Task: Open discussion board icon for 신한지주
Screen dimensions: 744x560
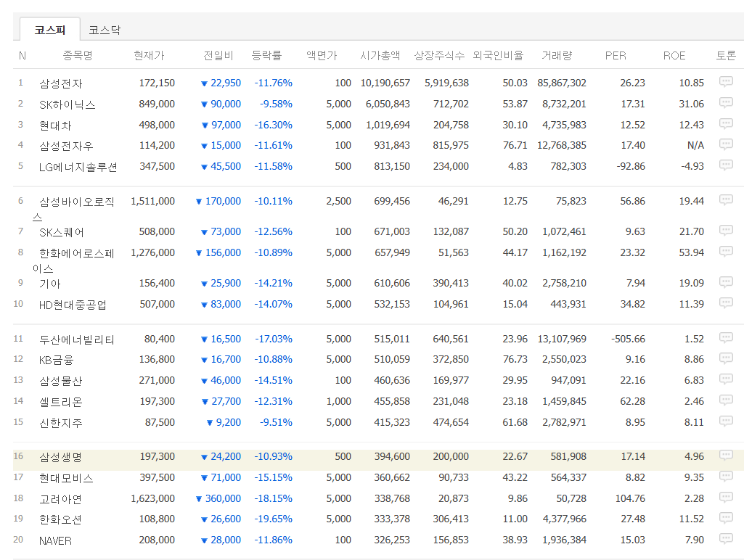Action: point(726,421)
